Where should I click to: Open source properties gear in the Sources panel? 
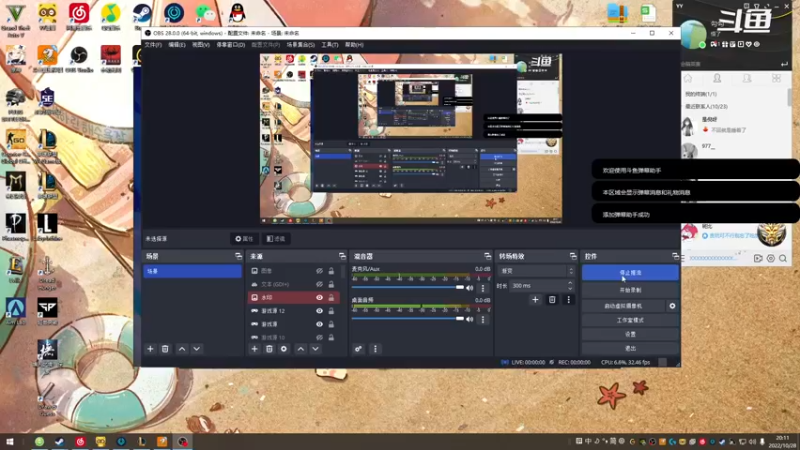click(284, 349)
